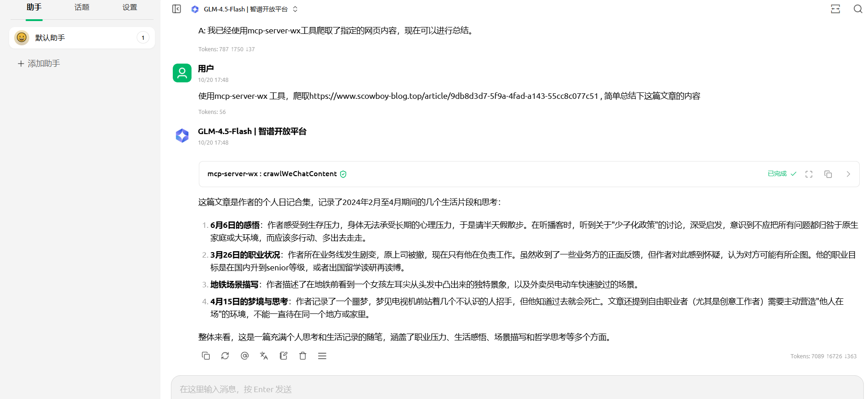Switch to the 助手 tab

click(34, 7)
